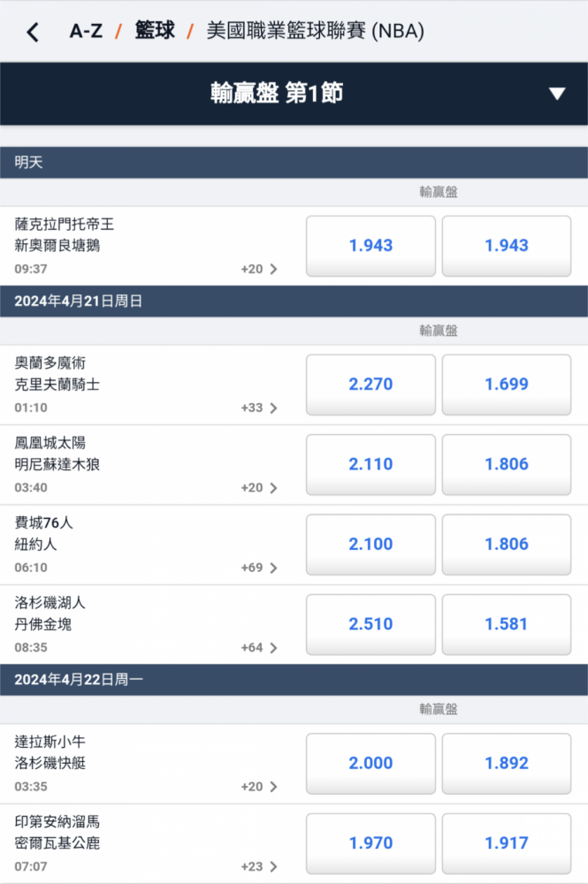Screen dimensions: 588x884
Task: Pick 1.581 odds for 丹佛金塊
Action: pos(507,624)
